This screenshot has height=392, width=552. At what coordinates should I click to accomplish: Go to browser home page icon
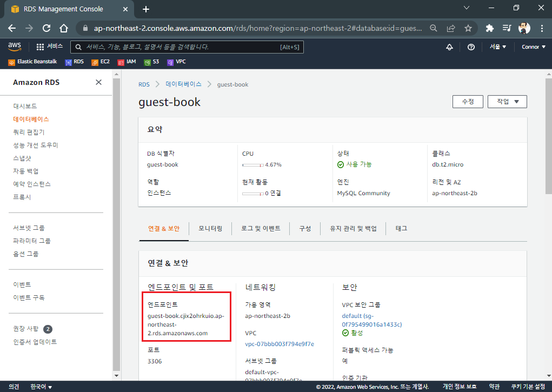tap(64, 28)
